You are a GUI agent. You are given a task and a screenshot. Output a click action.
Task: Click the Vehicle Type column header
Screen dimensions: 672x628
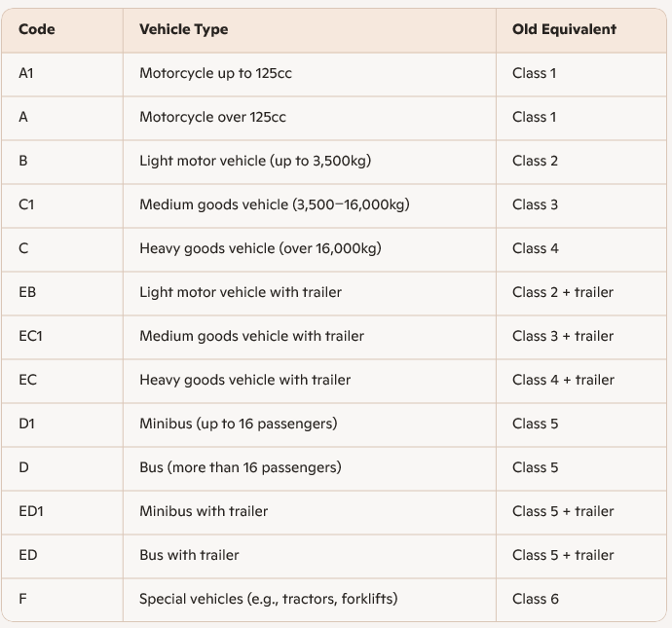[310, 30]
